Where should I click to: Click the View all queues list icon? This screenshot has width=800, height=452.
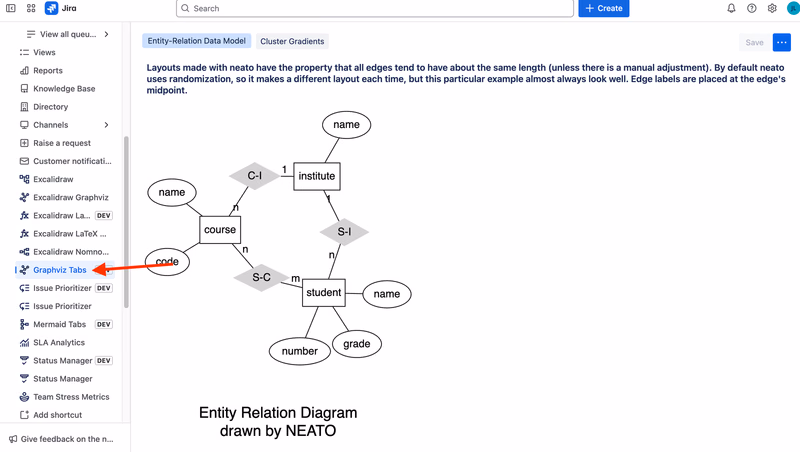tap(31, 34)
